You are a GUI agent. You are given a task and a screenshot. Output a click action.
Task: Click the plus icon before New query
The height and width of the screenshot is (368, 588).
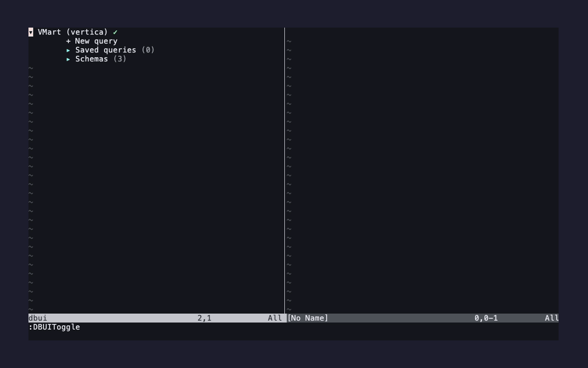[68, 41]
